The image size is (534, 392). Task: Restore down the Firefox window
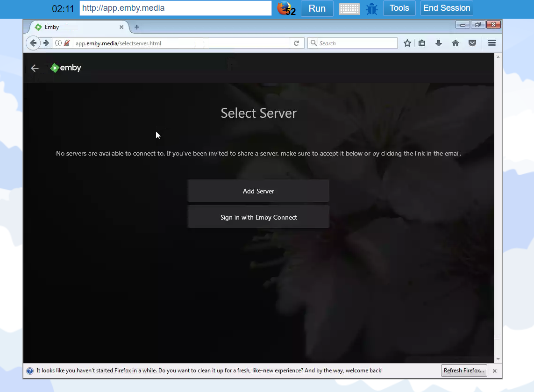coord(478,24)
